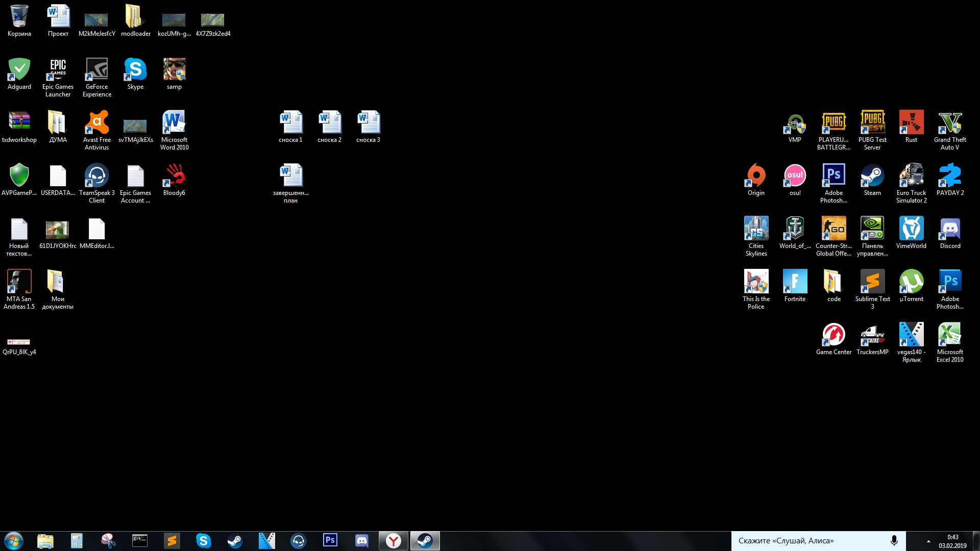Image resolution: width=980 pixels, height=551 pixels.
Task: Show hidden system tray icons
Action: 928,541
